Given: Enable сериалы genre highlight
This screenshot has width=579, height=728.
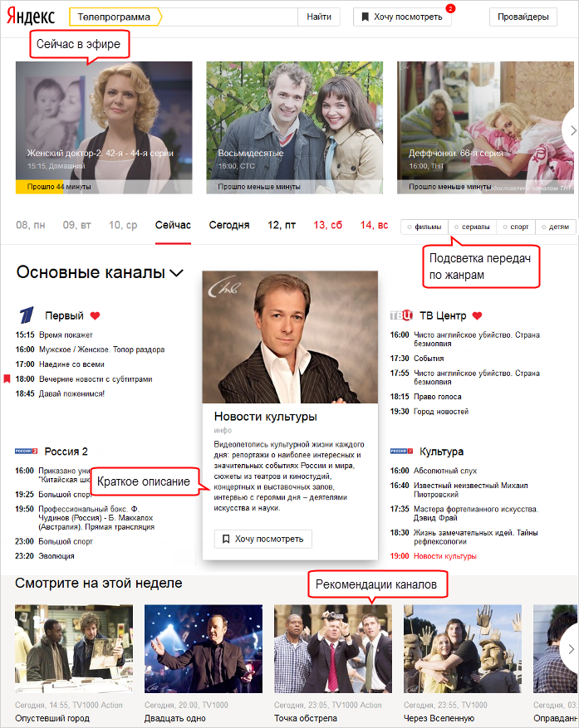Looking at the screenshot, I should click(472, 227).
